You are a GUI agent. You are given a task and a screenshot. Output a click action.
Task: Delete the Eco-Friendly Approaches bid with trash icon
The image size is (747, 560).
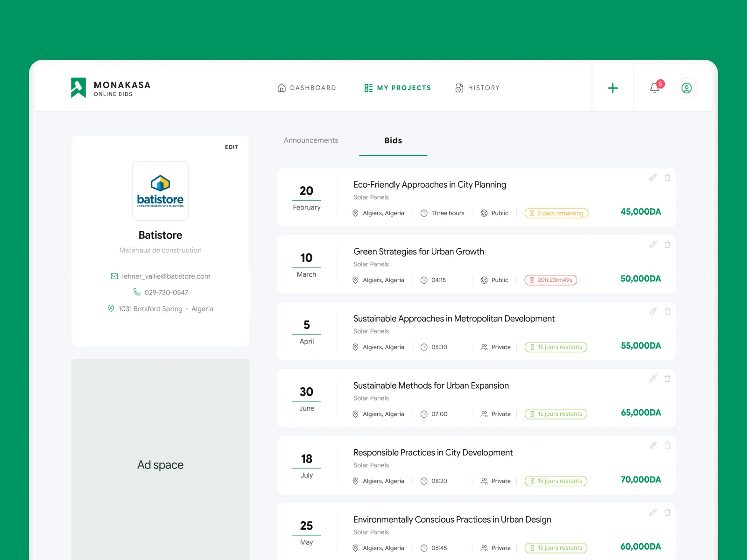pyautogui.click(x=667, y=177)
